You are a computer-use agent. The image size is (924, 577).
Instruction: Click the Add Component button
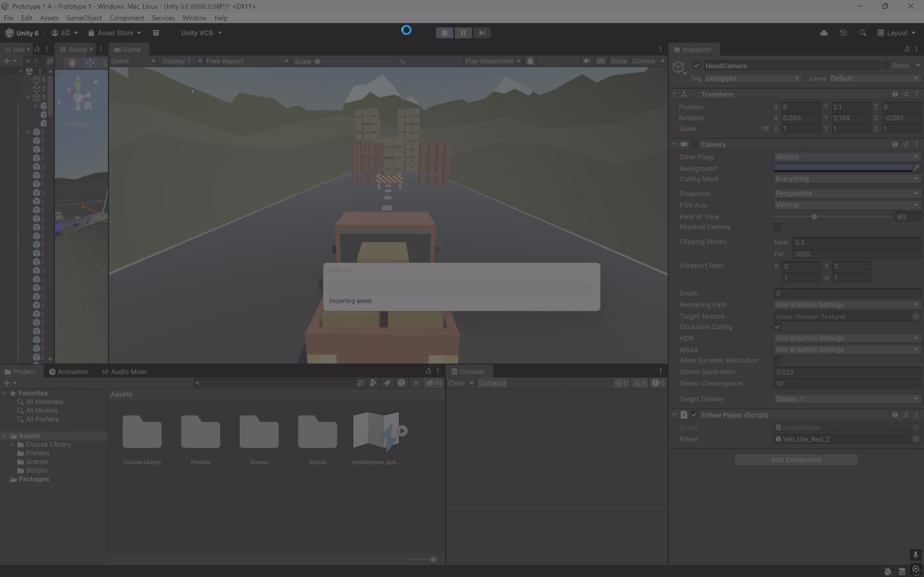click(x=796, y=460)
